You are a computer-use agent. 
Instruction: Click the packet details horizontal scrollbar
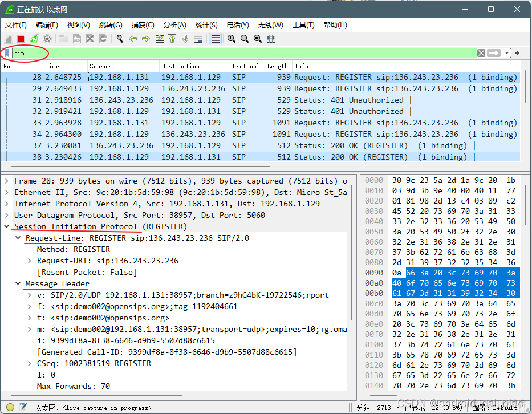96,396
